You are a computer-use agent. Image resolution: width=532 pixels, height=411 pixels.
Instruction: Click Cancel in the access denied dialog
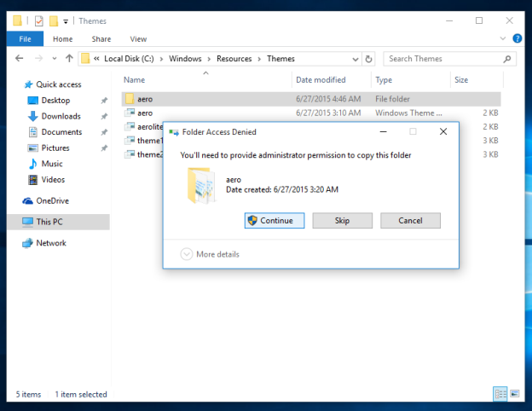(410, 221)
